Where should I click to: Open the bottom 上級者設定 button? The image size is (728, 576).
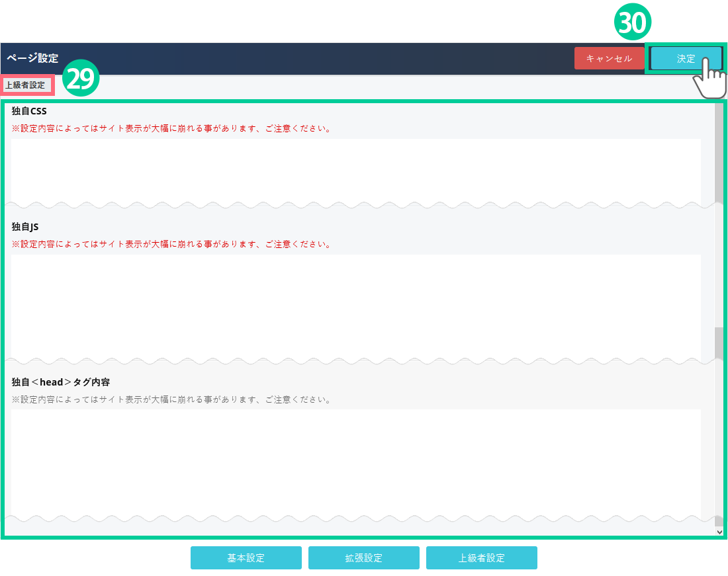point(481,557)
